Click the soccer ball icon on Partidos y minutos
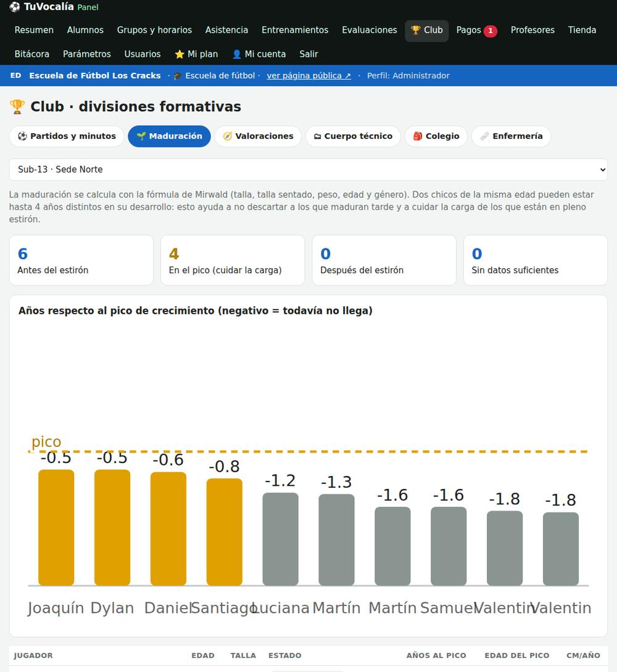Screen dimensions: 617x672 22,136
